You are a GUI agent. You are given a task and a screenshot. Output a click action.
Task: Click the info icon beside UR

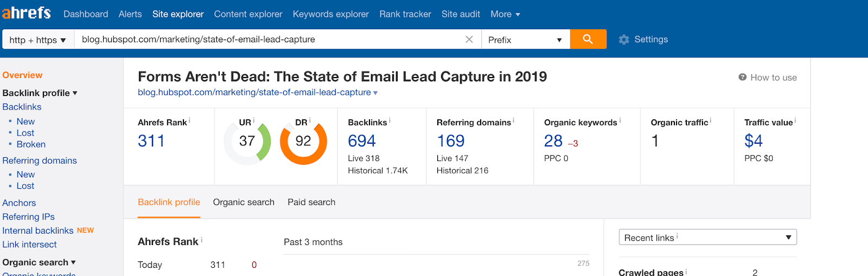pos(253,120)
